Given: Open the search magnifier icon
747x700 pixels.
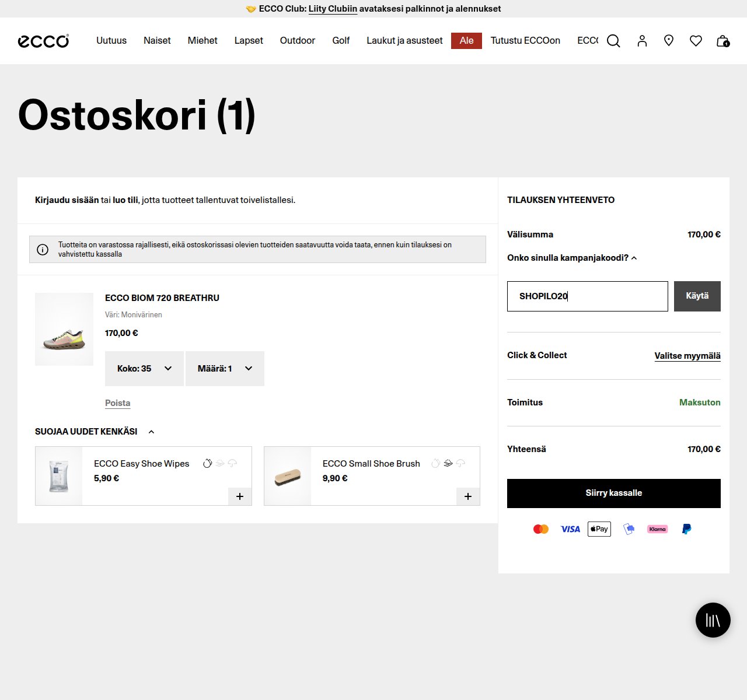Looking at the screenshot, I should point(613,41).
